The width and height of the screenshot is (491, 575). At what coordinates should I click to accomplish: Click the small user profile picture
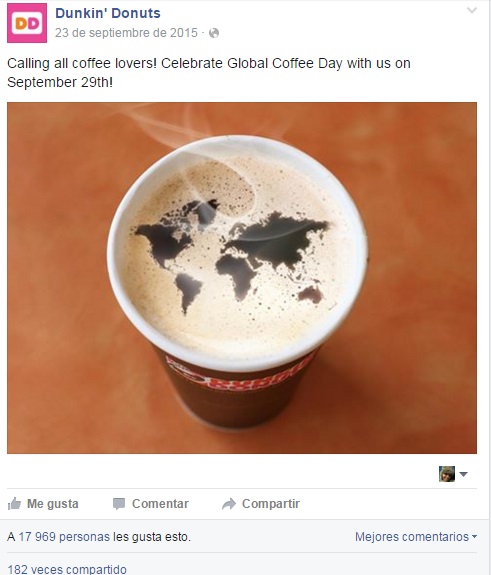pyautogui.click(x=447, y=474)
